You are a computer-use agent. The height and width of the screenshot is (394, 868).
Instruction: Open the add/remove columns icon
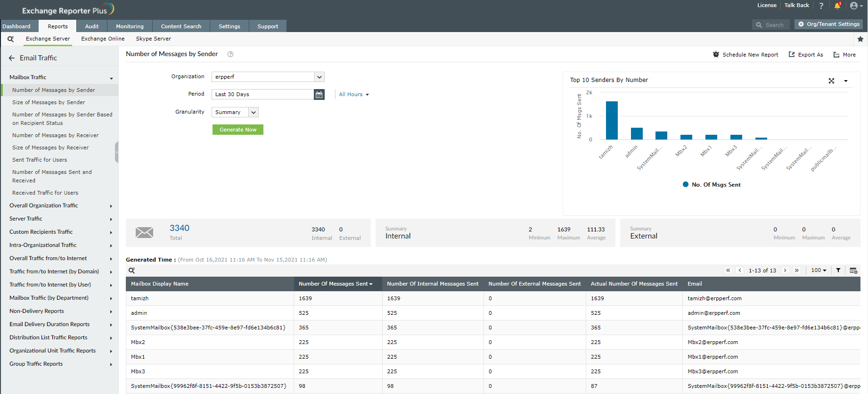tap(853, 271)
